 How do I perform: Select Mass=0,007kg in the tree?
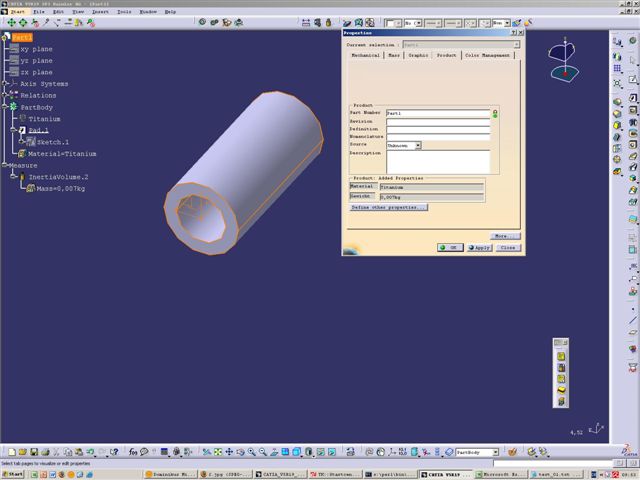coord(60,189)
